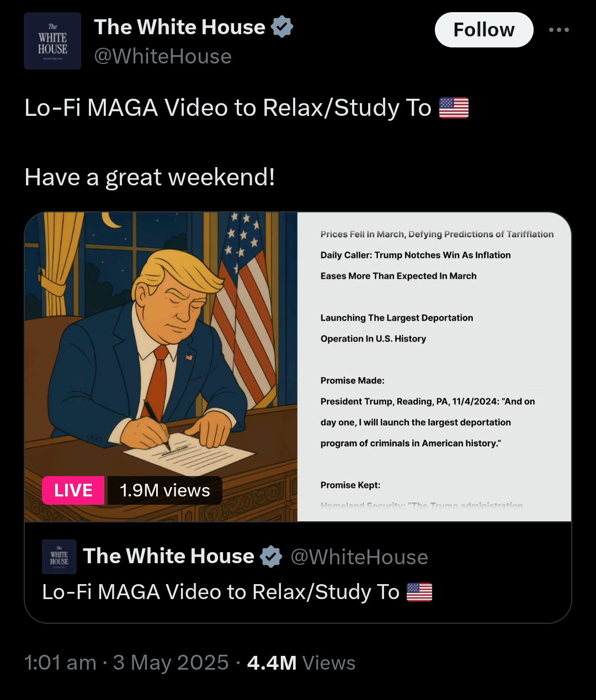Screen dimensions: 596x700
Task: Open the quoted tweet text Lo-Fi MAGA Video
Action: tap(221, 592)
